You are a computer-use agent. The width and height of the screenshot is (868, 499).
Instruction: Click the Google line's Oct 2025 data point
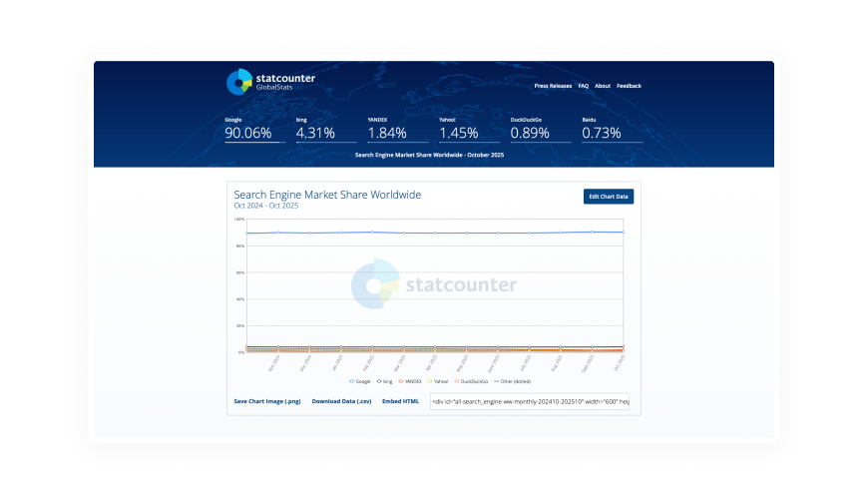coord(624,233)
